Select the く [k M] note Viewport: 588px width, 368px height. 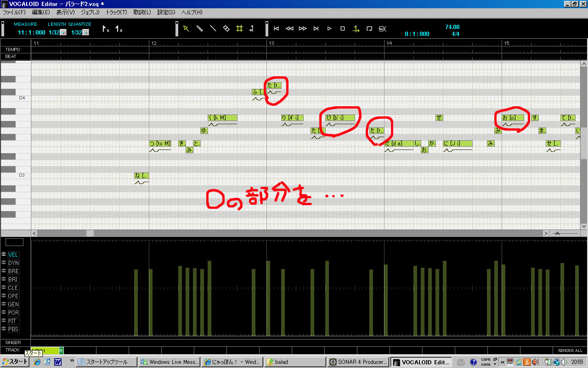coord(223,118)
